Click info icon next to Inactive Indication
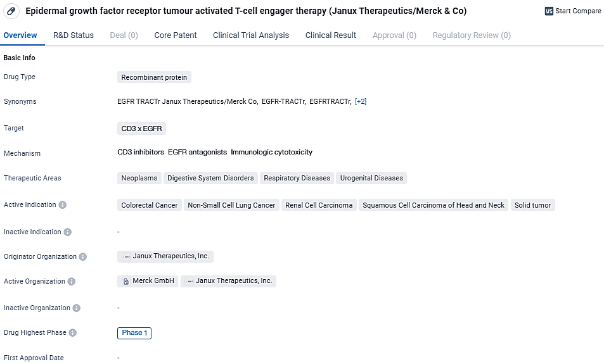The height and width of the screenshot is (364, 604). (x=68, y=232)
